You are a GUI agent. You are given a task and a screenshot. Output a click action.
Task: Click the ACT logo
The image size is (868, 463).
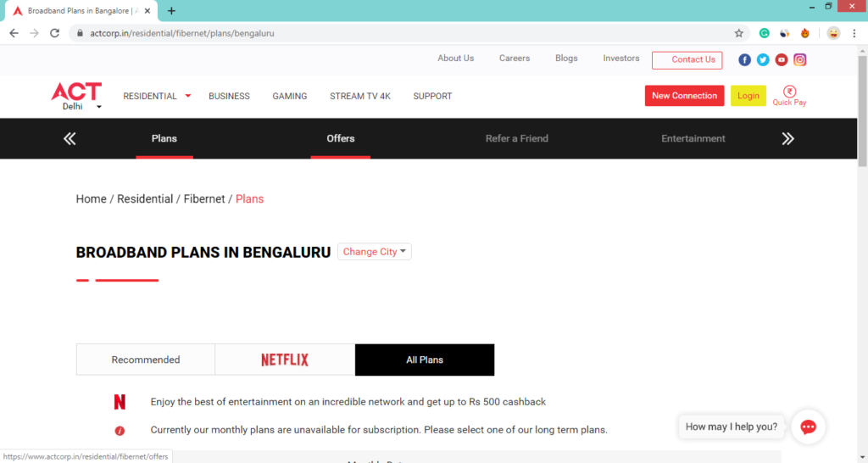76,92
